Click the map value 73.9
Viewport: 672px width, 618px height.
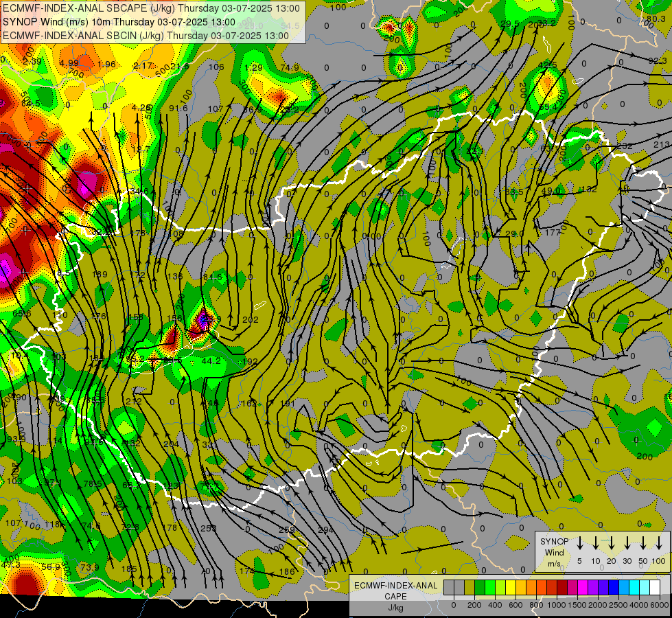[x=90, y=567]
